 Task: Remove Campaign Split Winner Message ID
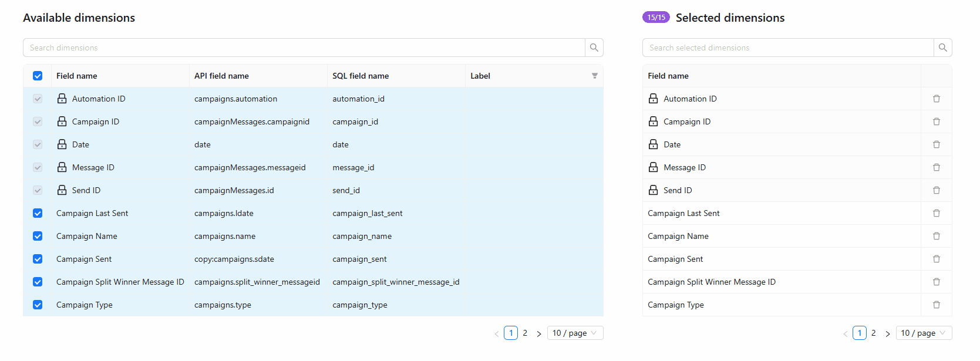pos(936,282)
